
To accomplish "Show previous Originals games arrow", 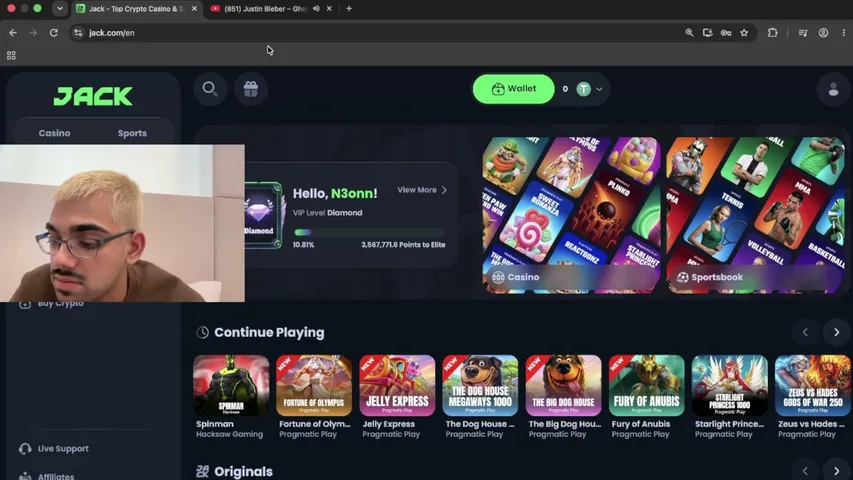I will coord(806,471).
